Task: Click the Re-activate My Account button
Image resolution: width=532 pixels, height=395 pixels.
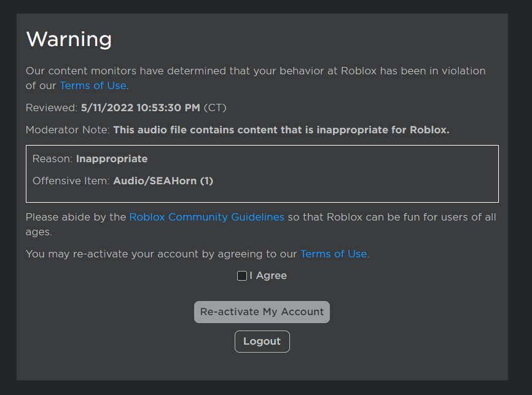Action: (262, 312)
